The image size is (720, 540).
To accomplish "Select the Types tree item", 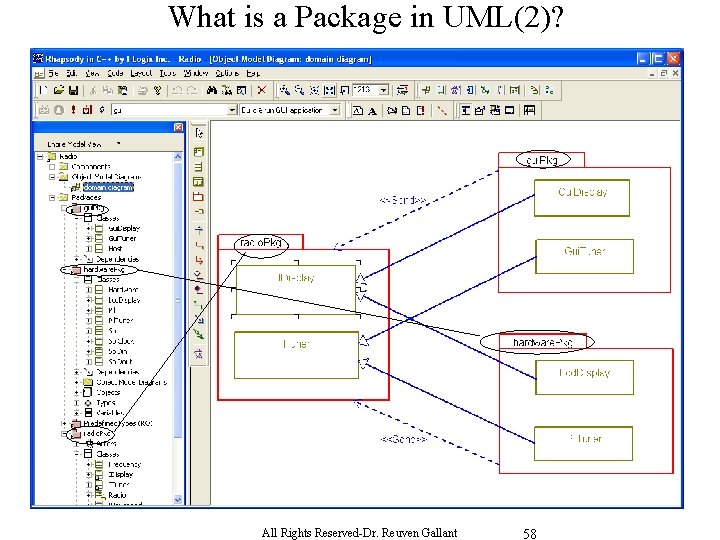I will [x=106, y=403].
